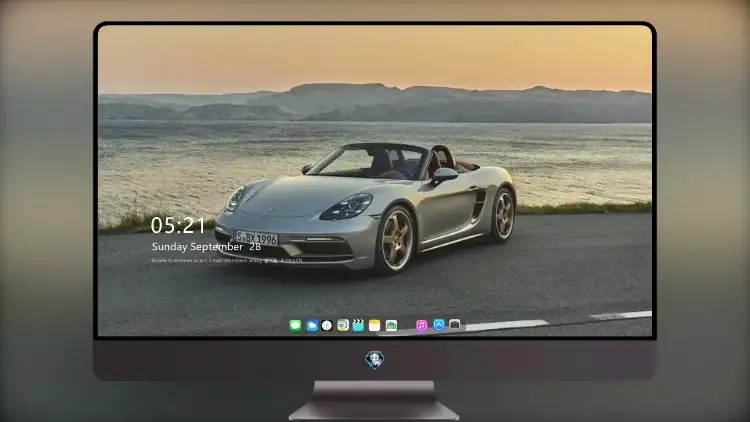Image resolution: width=750 pixels, height=422 pixels.
Task: Open the blue App Store icon
Action: point(438,325)
